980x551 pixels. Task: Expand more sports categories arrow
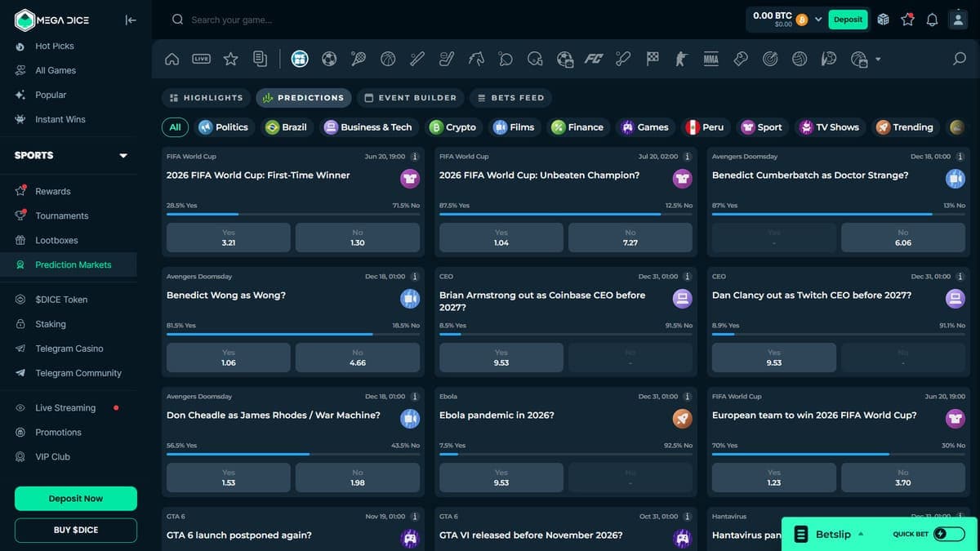[x=878, y=59]
